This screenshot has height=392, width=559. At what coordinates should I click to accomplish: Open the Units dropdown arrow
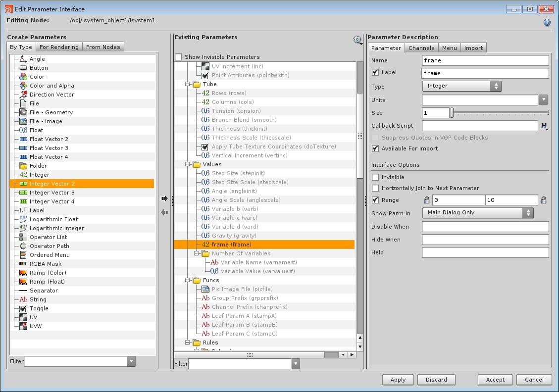(543, 99)
